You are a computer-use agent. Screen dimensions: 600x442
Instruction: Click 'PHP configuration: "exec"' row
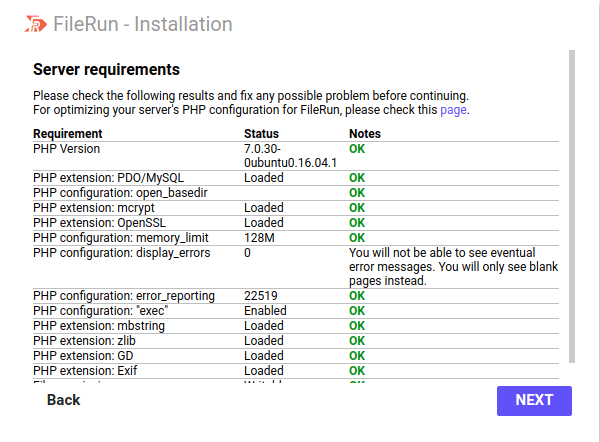pos(296,311)
